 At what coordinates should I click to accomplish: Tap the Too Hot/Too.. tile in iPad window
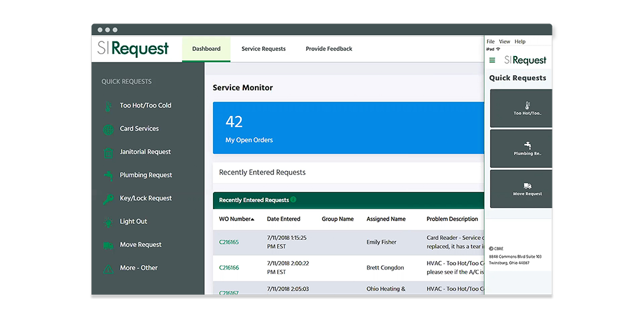521,108
